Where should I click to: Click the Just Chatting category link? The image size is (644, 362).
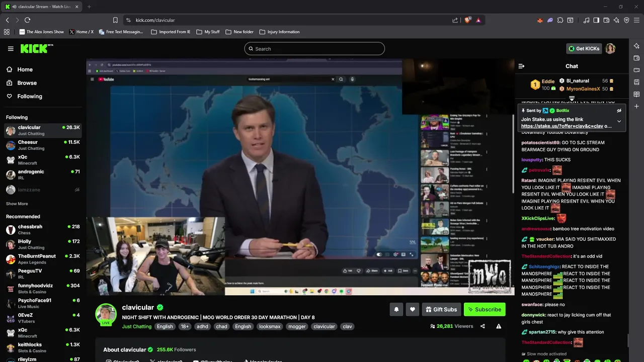coord(136,326)
